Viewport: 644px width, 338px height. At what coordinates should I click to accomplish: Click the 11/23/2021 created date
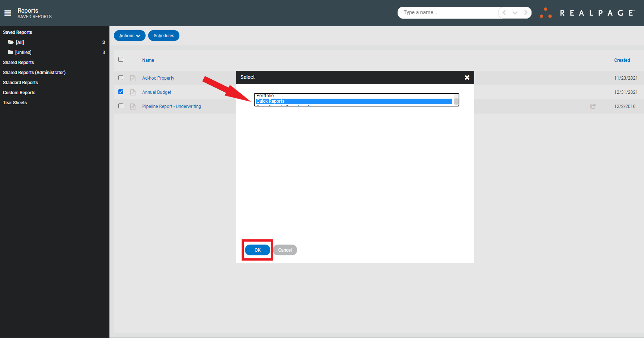[x=626, y=78]
